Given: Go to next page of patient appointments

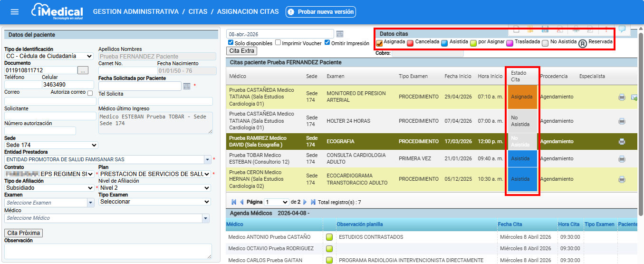Looking at the screenshot, I should (305, 202).
